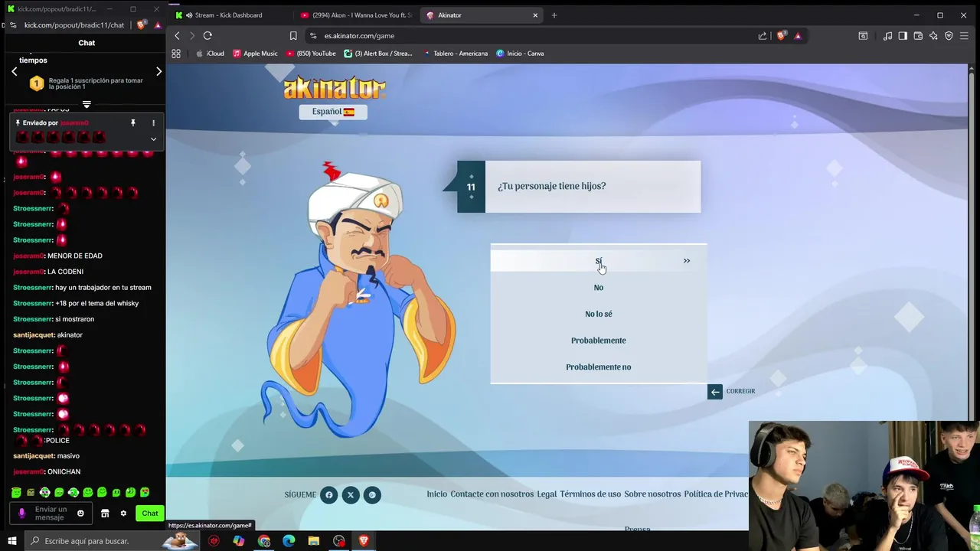
Task: Open the Inicio footer link
Action: (437, 494)
